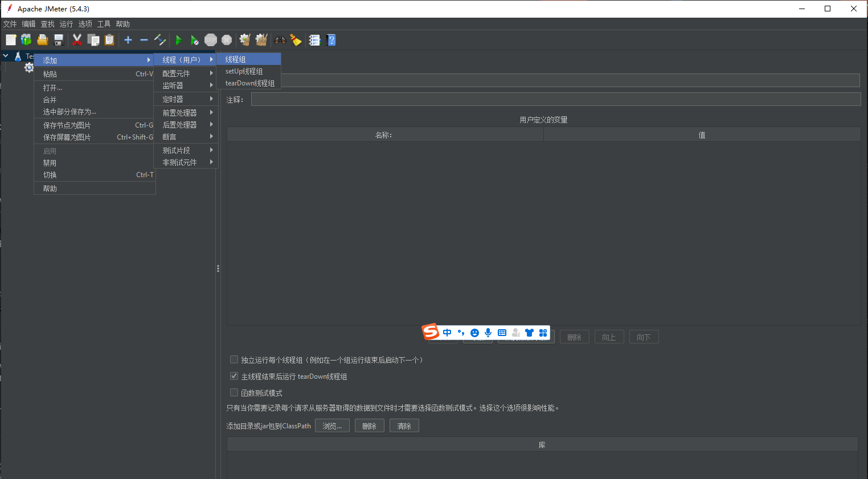
Task: Click the 清除 button
Action: (404, 426)
